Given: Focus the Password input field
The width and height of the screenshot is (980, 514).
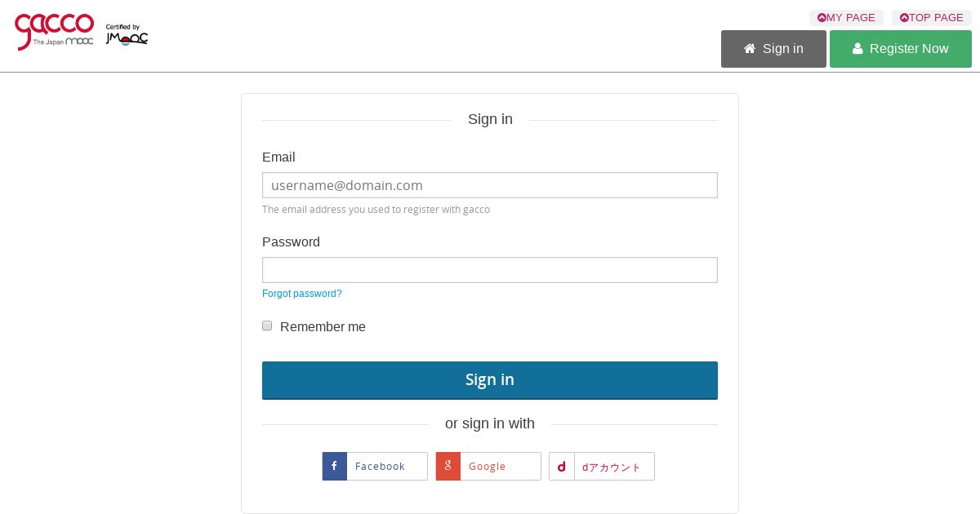Looking at the screenshot, I should (490, 270).
